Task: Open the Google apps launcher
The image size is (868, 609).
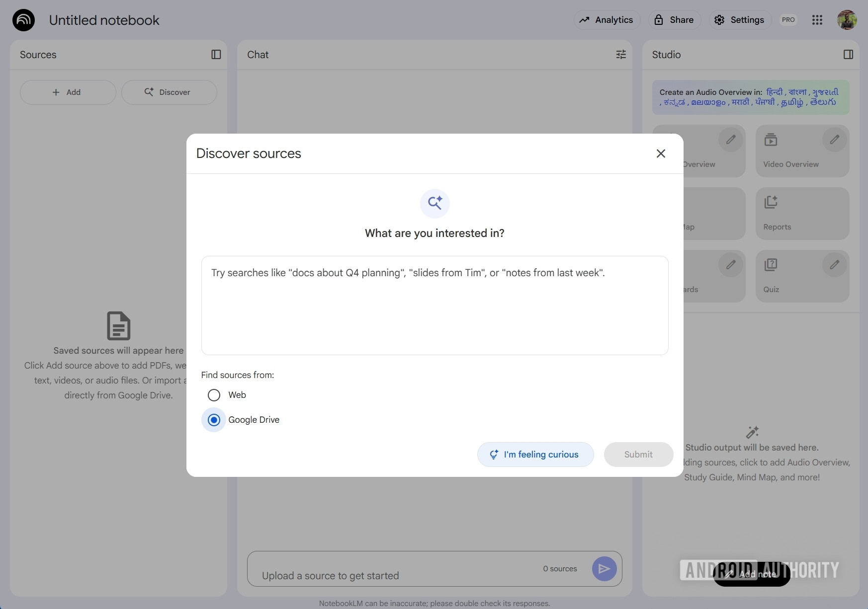Action: 817,20
